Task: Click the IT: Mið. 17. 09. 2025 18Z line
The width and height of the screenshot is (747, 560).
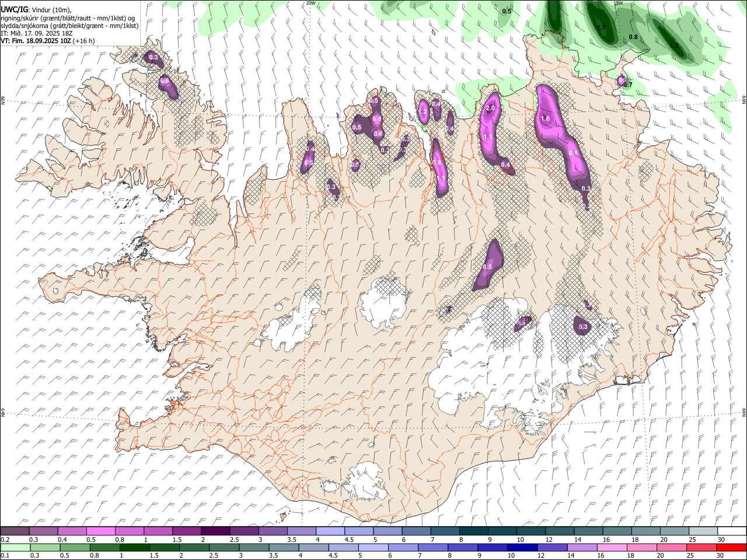Action: [x=36, y=33]
